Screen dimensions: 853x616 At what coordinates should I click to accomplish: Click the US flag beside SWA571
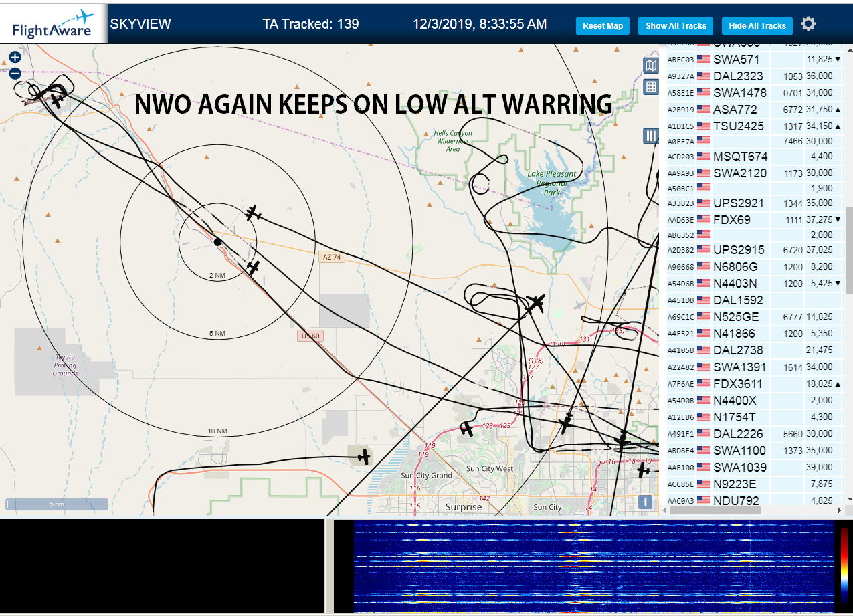(703, 60)
